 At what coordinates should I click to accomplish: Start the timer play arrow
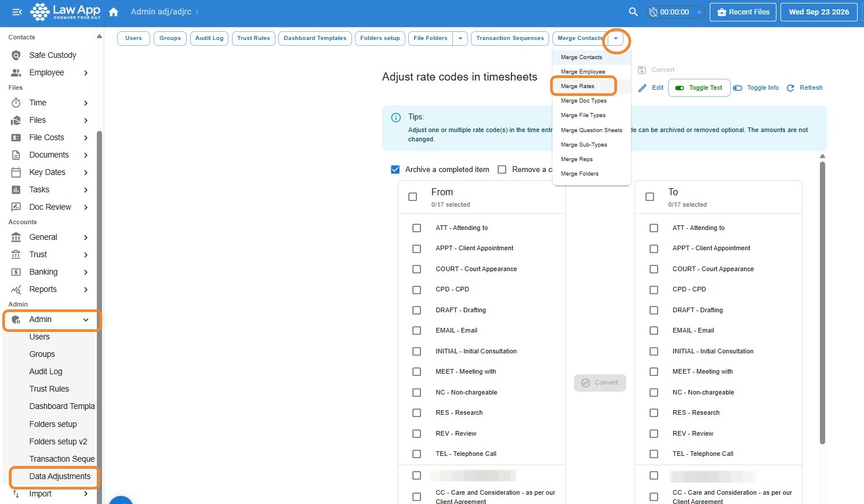(x=699, y=12)
